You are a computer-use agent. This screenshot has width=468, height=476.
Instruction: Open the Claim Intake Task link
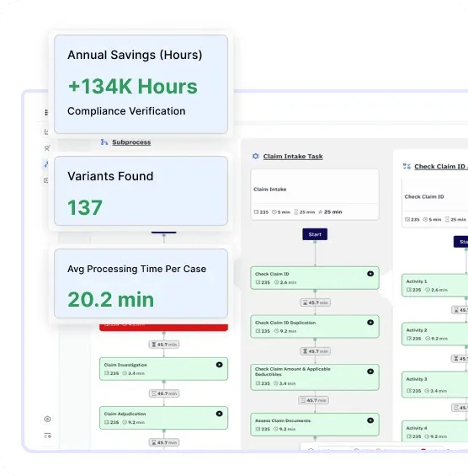point(293,157)
